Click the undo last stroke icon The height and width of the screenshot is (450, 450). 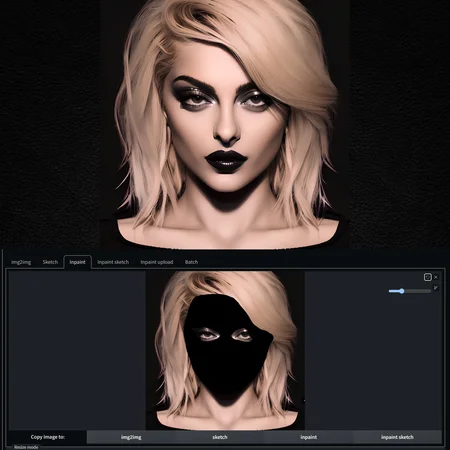(428, 277)
